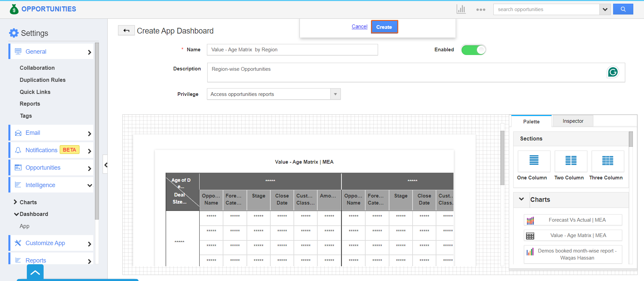This screenshot has width=644, height=281.
Task: Click the Name input field
Action: click(292, 50)
